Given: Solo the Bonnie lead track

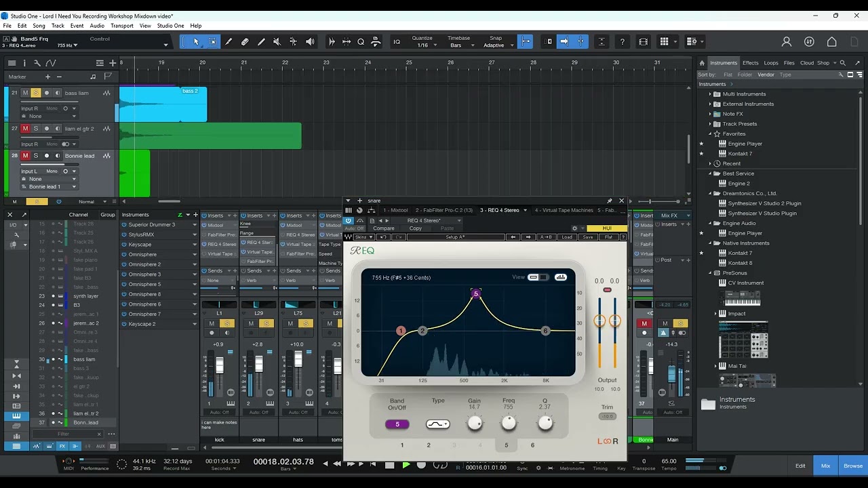Looking at the screenshot, I should tap(36, 156).
